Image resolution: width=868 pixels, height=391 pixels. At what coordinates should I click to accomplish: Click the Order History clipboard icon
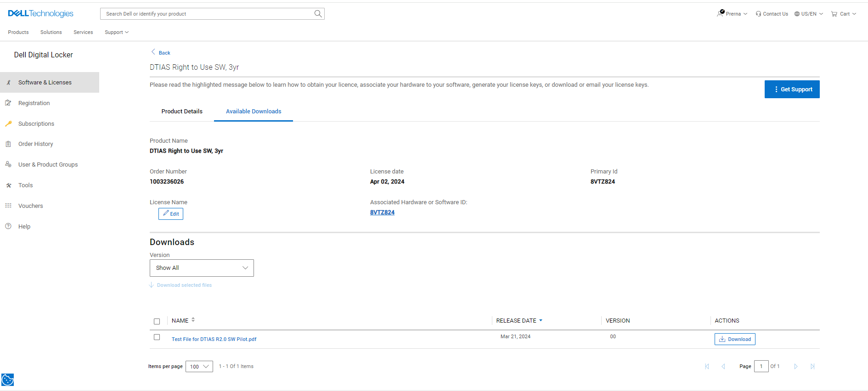(x=8, y=144)
